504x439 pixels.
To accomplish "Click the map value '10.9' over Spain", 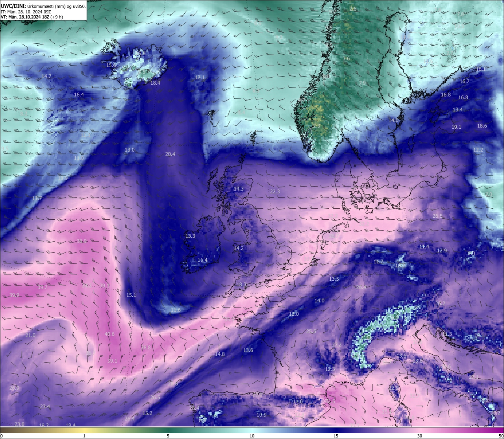I will [x=261, y=415].
